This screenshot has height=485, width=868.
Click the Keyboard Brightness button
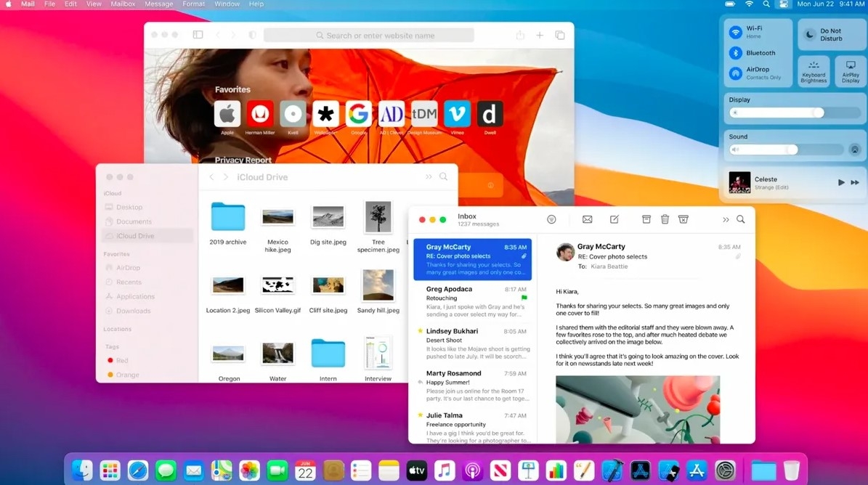tap(814, 70)
